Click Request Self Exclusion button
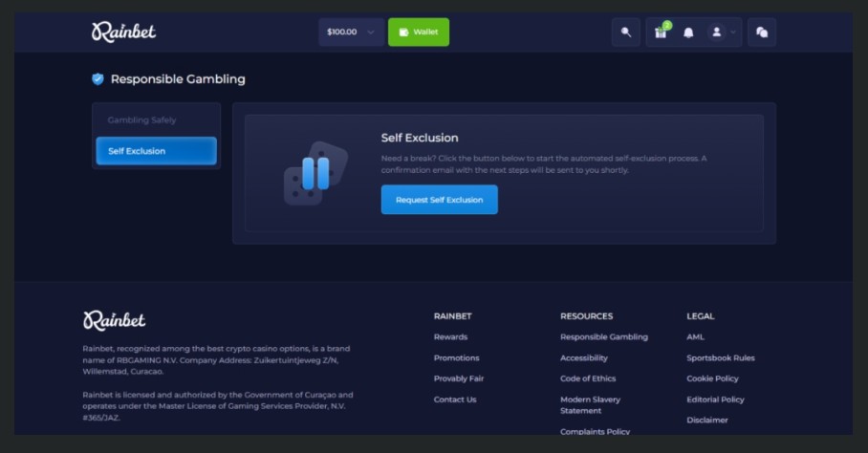 coord(439,200)
